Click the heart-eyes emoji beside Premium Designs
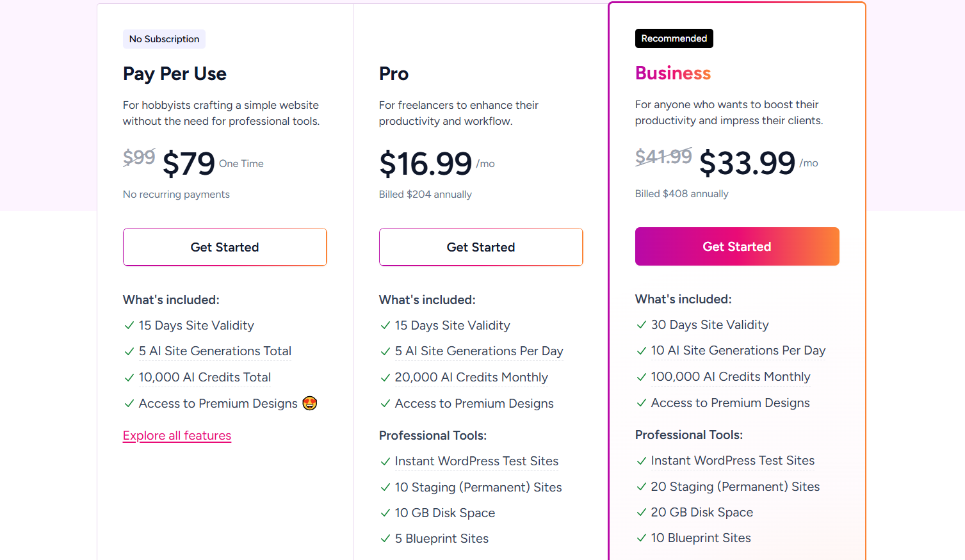This screenshot has height=560, width=965. 310,403
